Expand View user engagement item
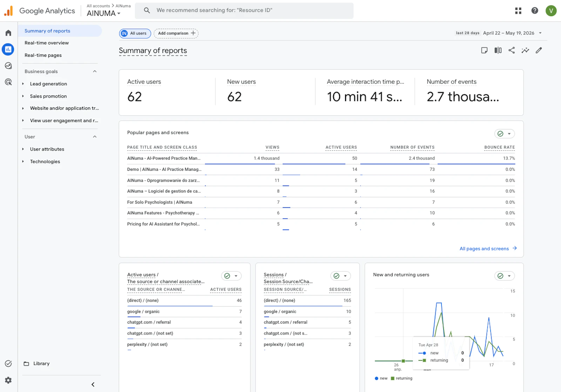561x392 pixels. coord(23,121)
